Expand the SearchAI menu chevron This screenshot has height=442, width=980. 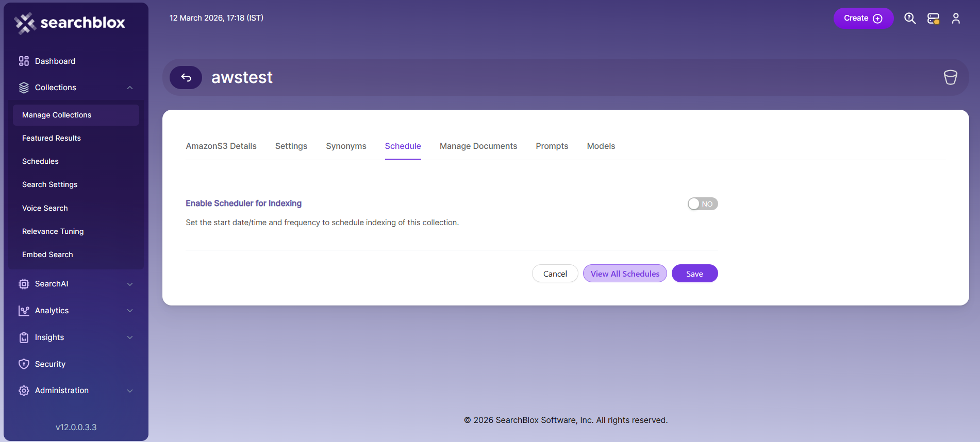point(130,284)
